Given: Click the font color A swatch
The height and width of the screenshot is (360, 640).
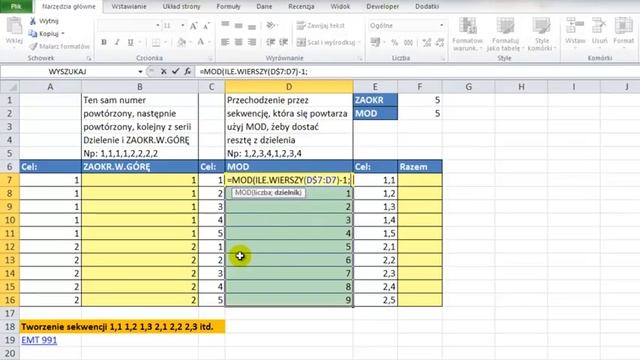Looking at the screenshot, I should tap(201, 42).
